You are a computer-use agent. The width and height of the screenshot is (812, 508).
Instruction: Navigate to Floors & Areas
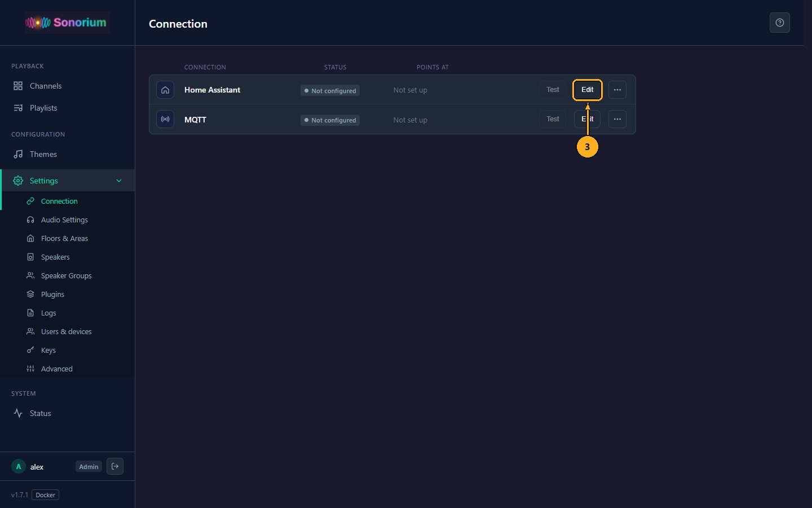pos(68,238)
